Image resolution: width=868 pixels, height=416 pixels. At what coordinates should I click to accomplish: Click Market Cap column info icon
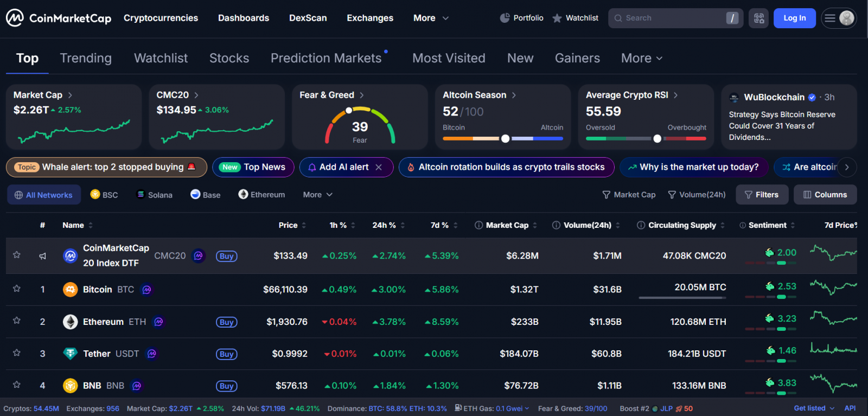tap(478, 225)
